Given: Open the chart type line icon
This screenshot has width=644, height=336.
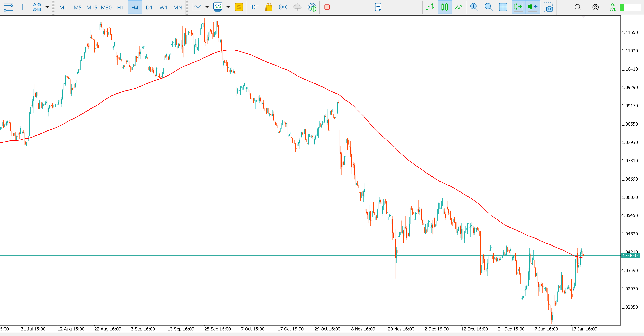Looking at the screenshot, I should coord(197,7).
